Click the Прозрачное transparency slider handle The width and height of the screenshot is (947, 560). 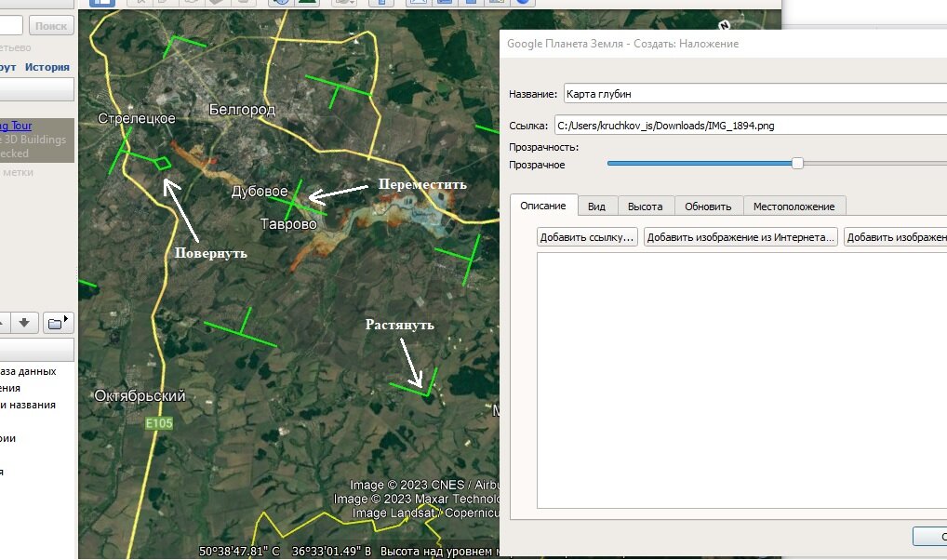pos(797,163)
